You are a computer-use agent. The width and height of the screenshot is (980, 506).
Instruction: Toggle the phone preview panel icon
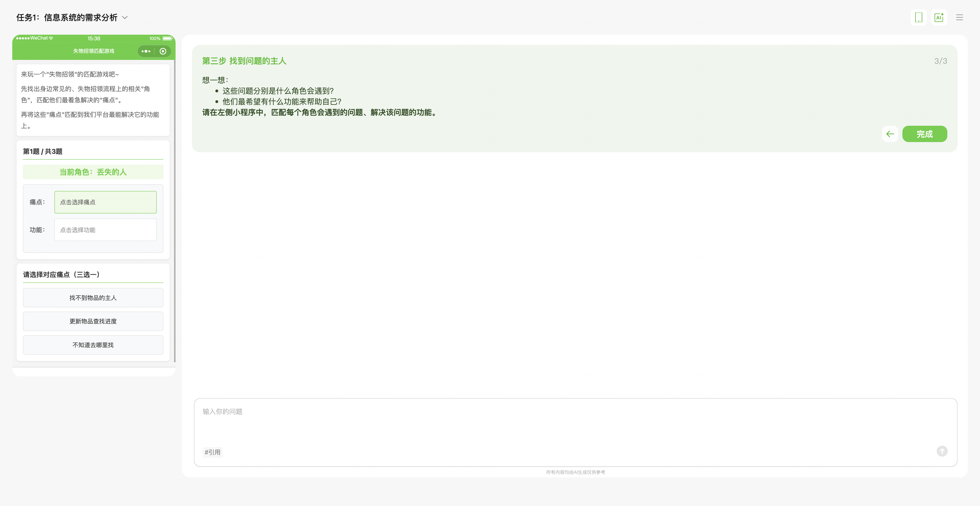pyautogui.click(x=918, y=18)
